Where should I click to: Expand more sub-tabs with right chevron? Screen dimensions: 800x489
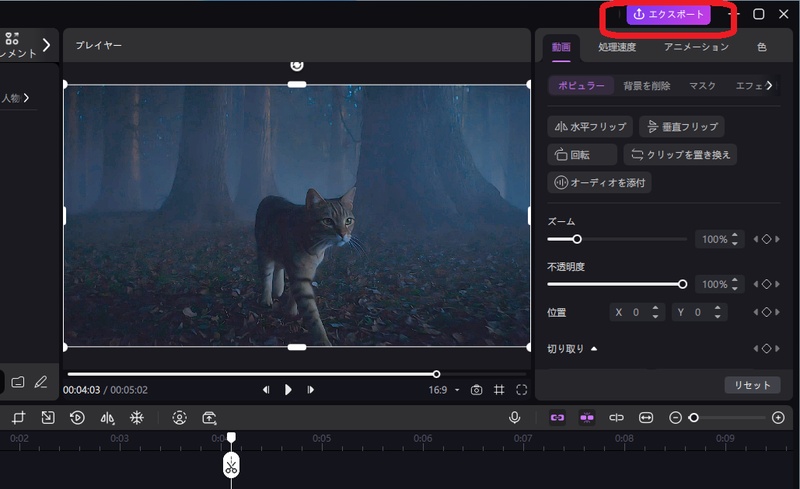point(769,86)
